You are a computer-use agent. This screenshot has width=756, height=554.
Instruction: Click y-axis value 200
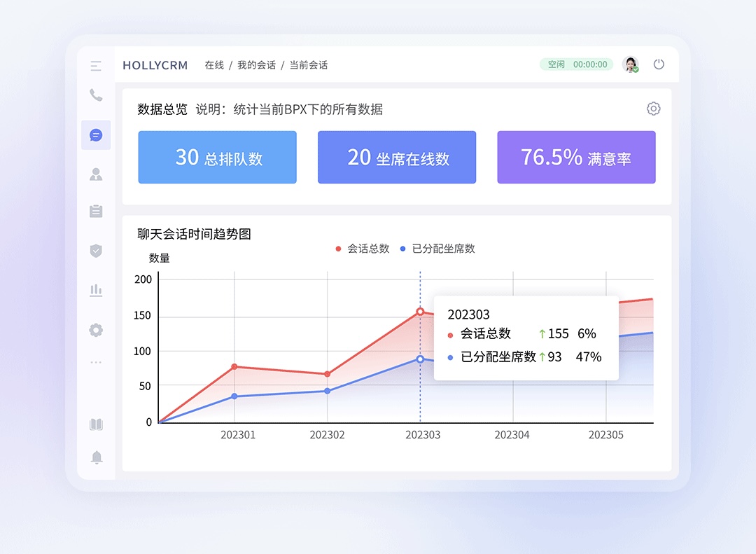143,279
